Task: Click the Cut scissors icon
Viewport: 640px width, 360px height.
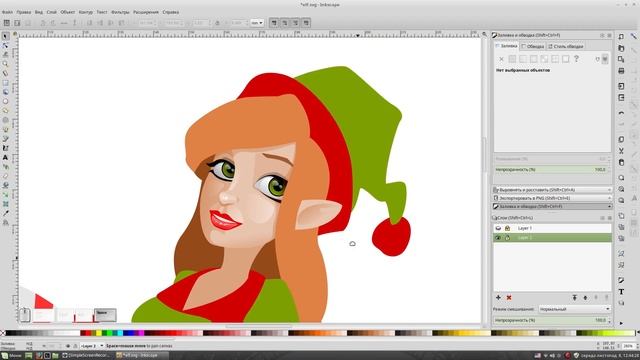Action: point(621,151)
